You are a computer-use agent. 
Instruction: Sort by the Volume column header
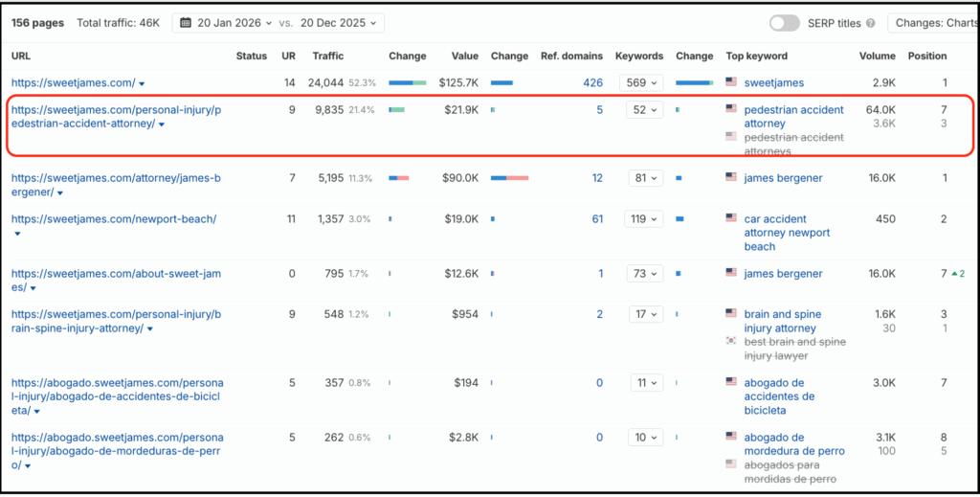click(x=878, y=56)
